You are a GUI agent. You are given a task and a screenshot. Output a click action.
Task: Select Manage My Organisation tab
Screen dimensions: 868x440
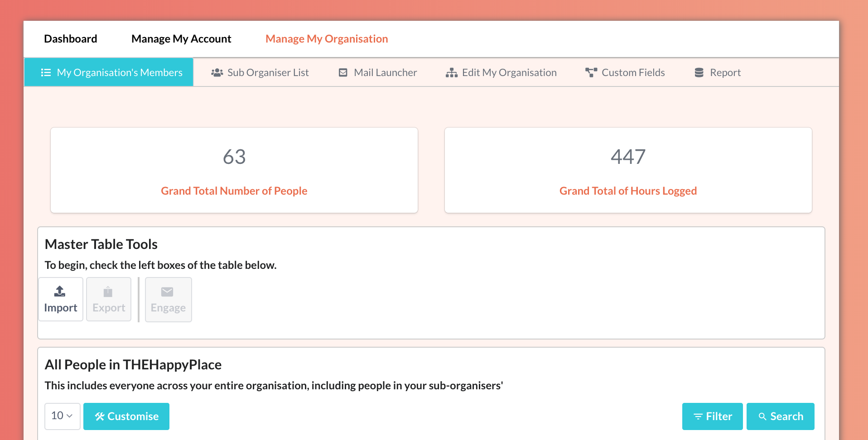[327, 39]
